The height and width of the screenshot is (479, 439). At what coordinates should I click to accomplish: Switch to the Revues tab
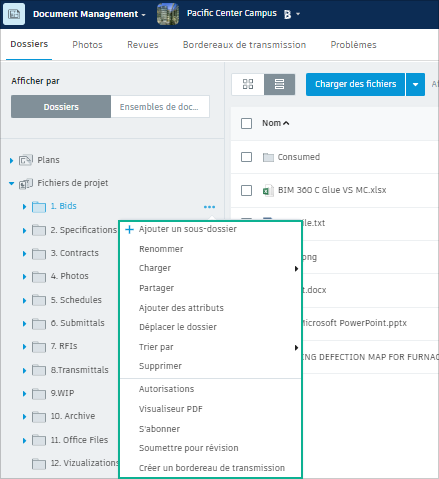(143, 45)
